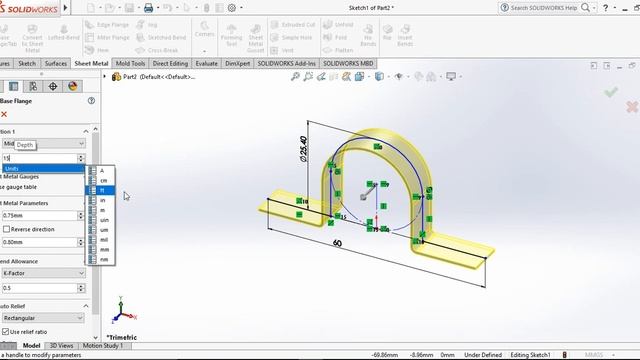The height and width of the screenshot is (360, 640).
Task: Expand the SOLIDWORKS menu arrow
Action: pyautogui.click(x=65, y=8)
